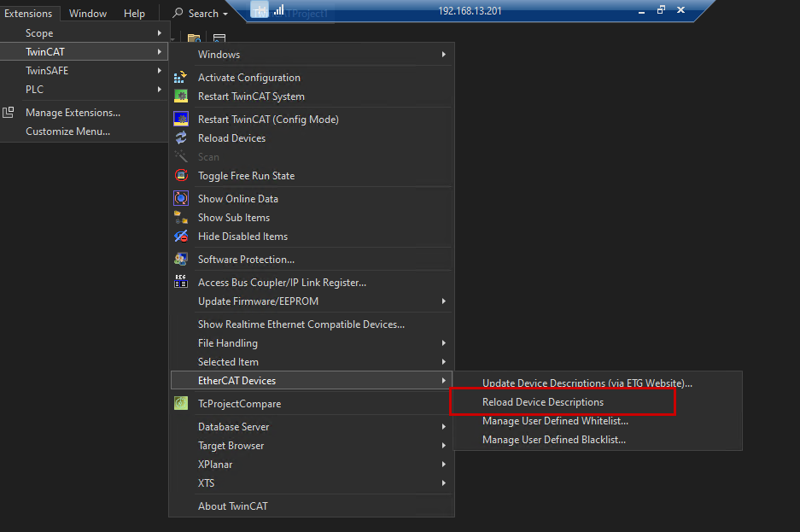The height and width of the screenshot is (532, 800).
Task: Expand the File Handling submenu
Action: (312, 343)
